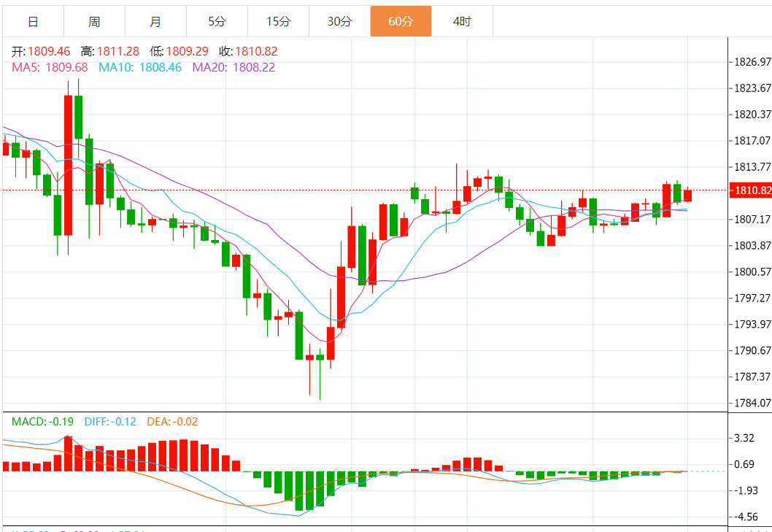This screenshot has height=532, width=772.
Task: Click the 1784.07 price axis label
Action: coord(751,403)
